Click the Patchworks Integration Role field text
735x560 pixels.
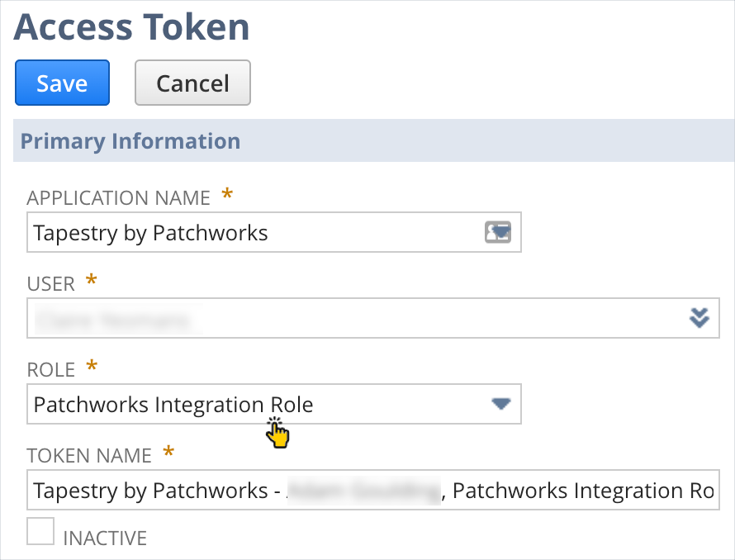173,405
